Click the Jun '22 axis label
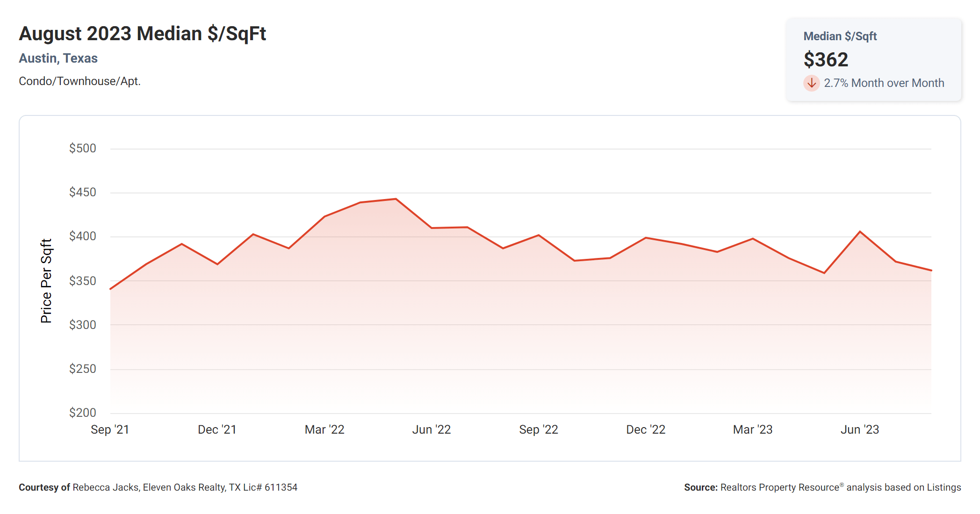The height and width of the screenshot is (514, 980). (431, 429)
